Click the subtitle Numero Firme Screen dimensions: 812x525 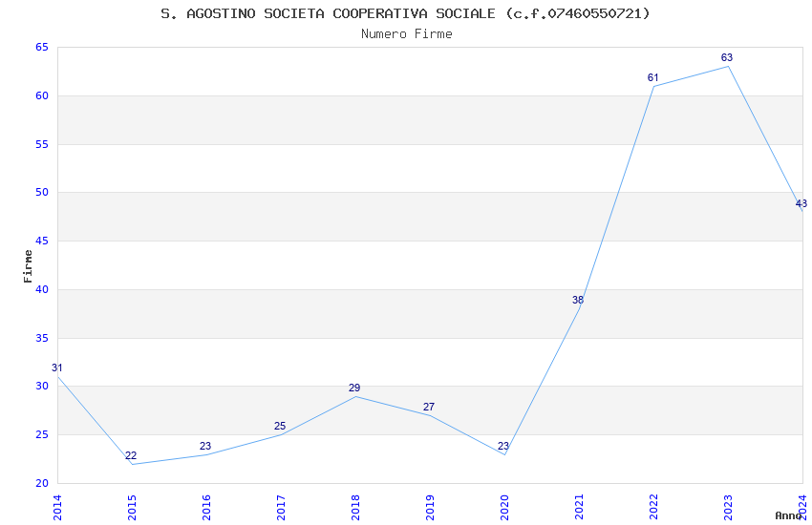pyautogui.click(x=407, y=34)
